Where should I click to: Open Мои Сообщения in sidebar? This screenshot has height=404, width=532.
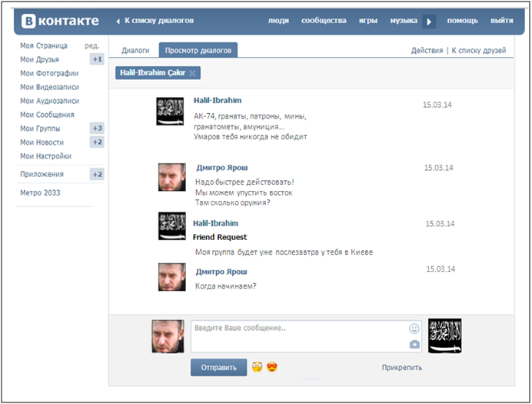pos(47,115)
